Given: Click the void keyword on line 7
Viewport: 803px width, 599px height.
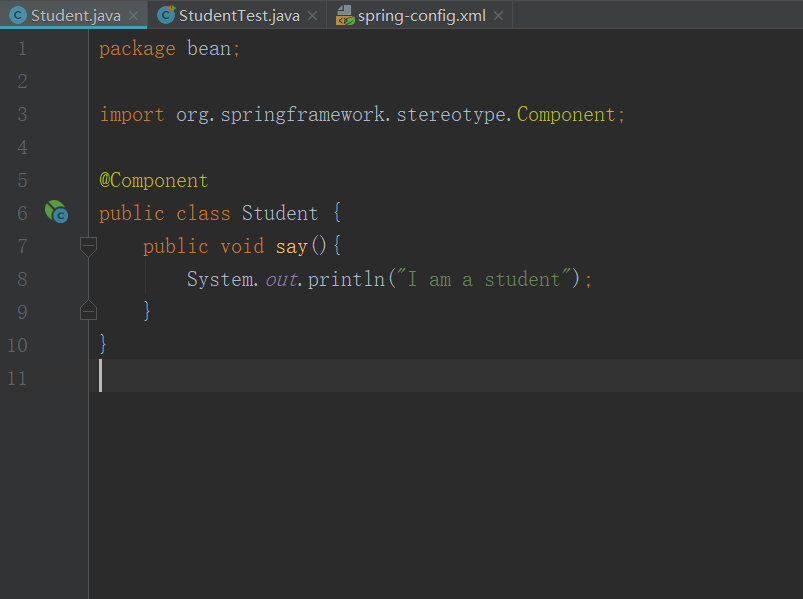Looking at the screenshot, I should click(242, 246).
